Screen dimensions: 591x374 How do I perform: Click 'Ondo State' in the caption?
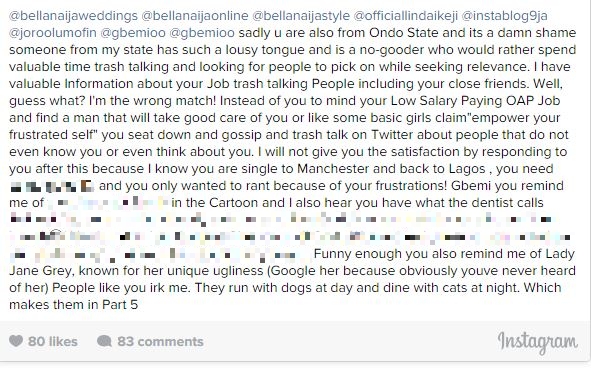404,33
